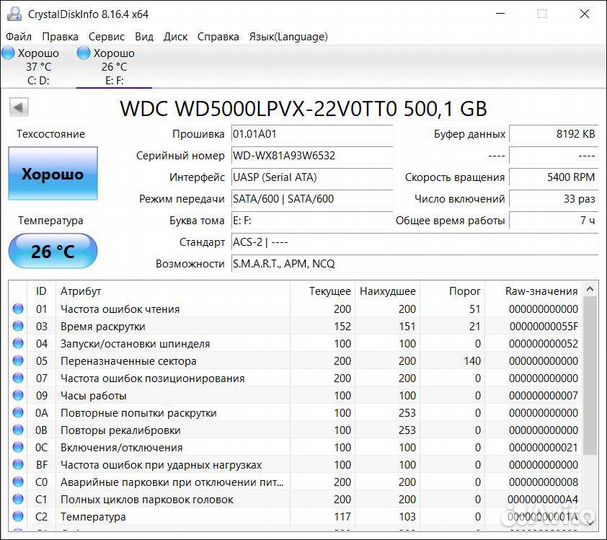607x540 pixels.
Task: Click blue status dot for attribute 0A
Action: click(18, 413)
